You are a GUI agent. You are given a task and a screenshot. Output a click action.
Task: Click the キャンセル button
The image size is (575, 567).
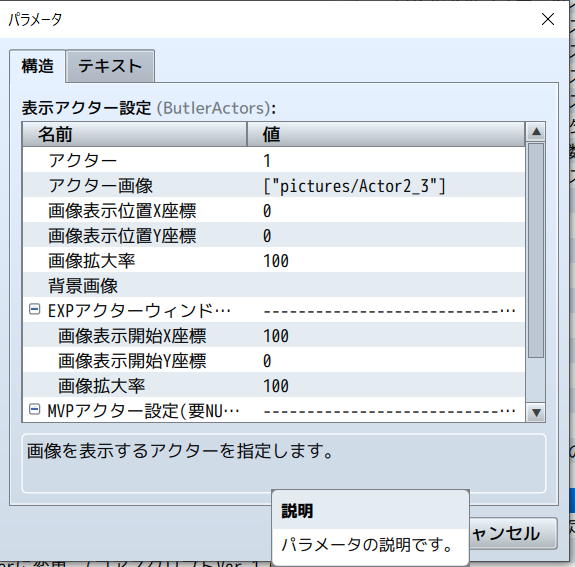pyautogui.click(x=513, y=533)
